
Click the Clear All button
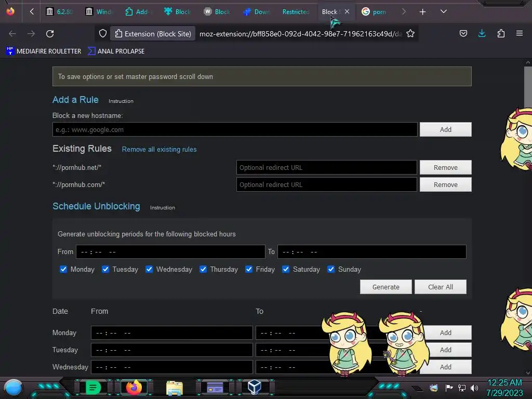click(441, 287)
